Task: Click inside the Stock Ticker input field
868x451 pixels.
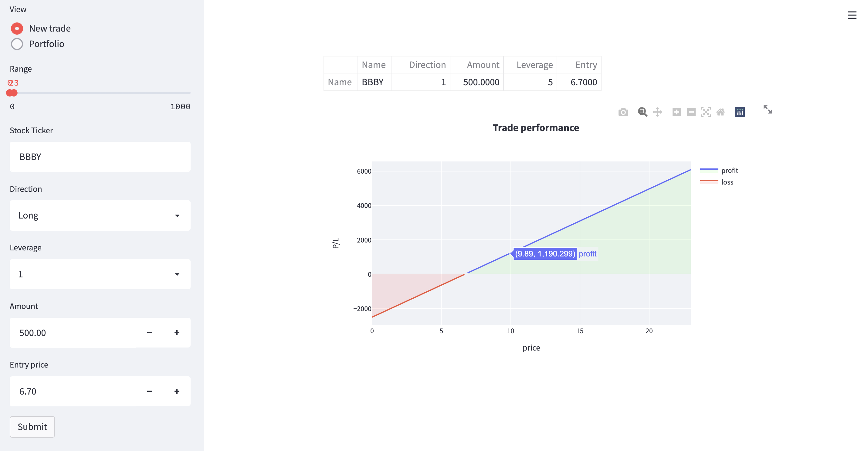Action: pos(100,156)
